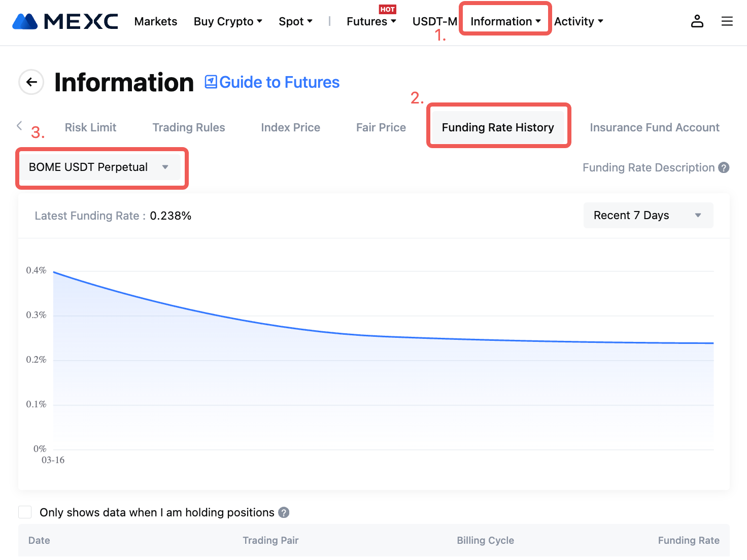Open the user account profile icon
The height and width of the screenshot is (560, 747).
(x=697, y=21)
